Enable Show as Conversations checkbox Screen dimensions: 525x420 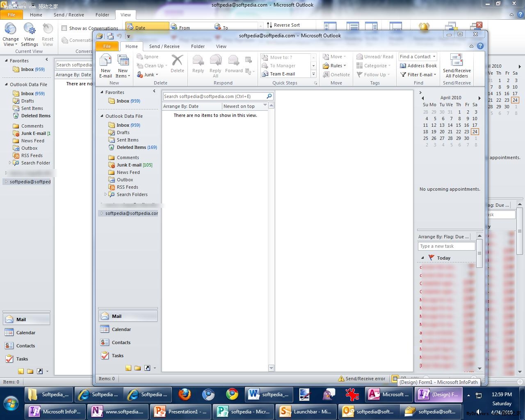pos(64,28)
